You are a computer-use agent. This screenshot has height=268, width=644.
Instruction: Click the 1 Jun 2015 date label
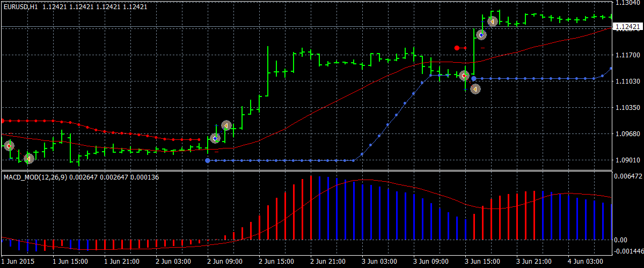tap(18, 262)
